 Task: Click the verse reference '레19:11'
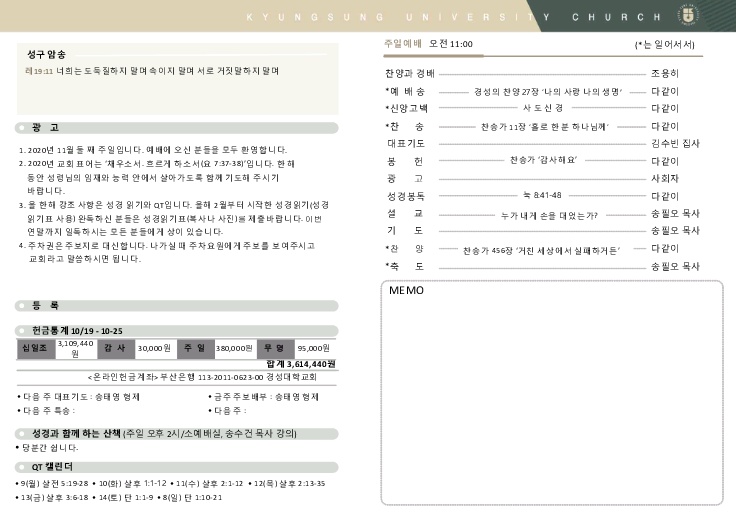(x=39, y=71)
